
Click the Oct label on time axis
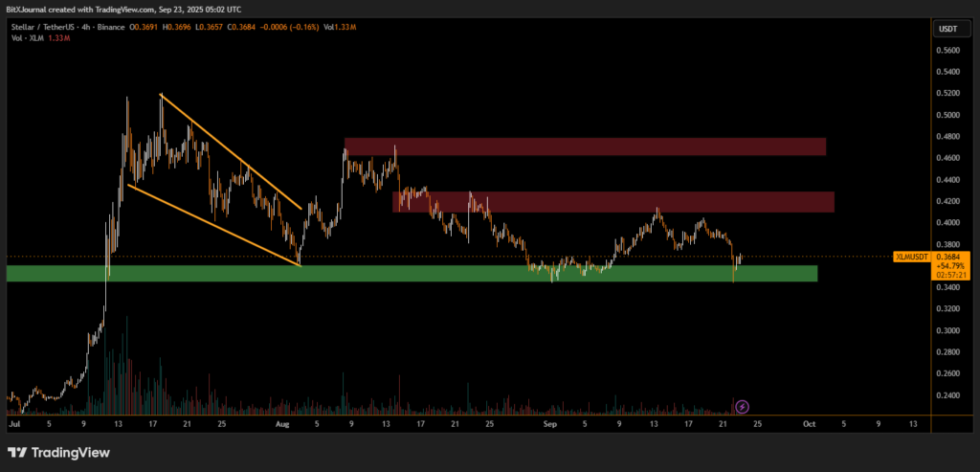[809, 422]
